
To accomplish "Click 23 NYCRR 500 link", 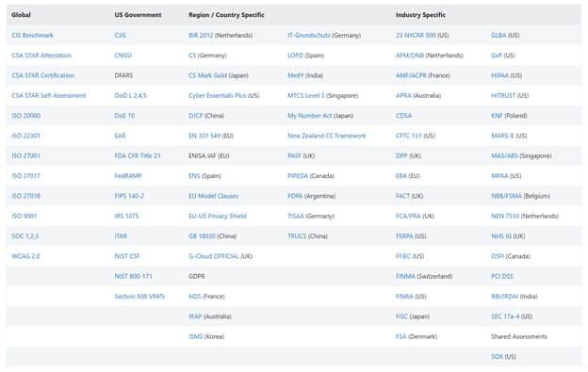I will point(416,35).
